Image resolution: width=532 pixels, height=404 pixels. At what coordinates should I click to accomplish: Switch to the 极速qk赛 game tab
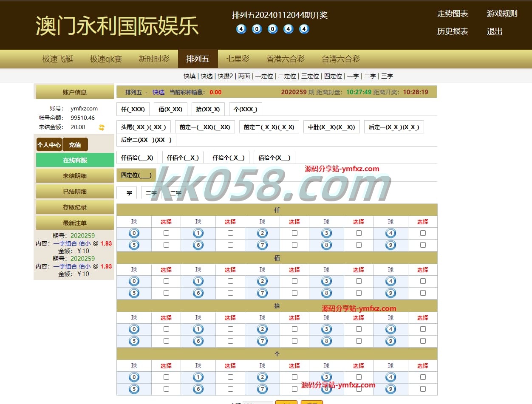[106, 59]
